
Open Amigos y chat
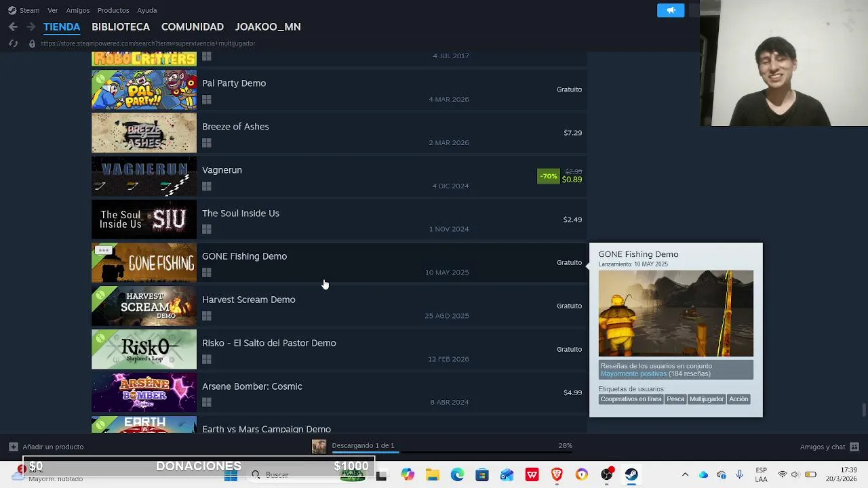click(829, 447)
